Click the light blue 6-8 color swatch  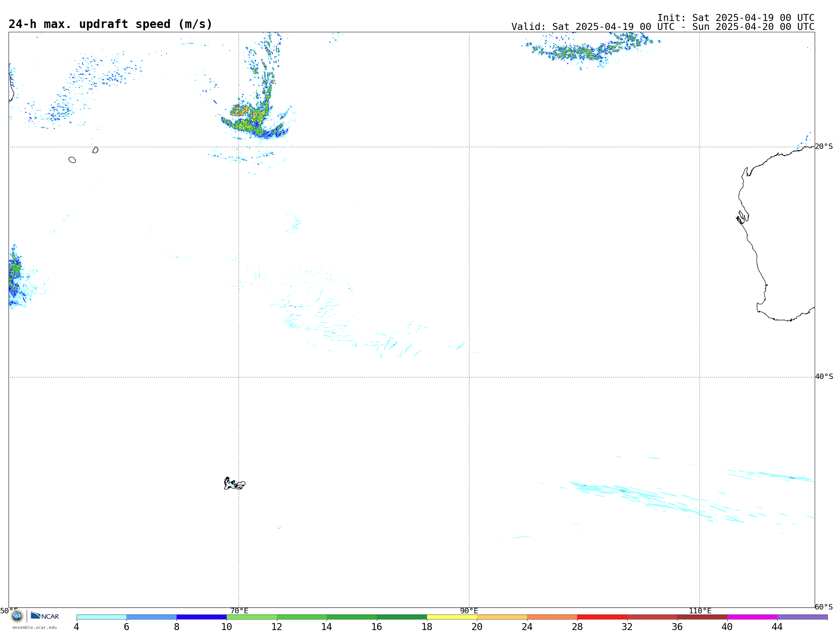click(x=152, y=617)
